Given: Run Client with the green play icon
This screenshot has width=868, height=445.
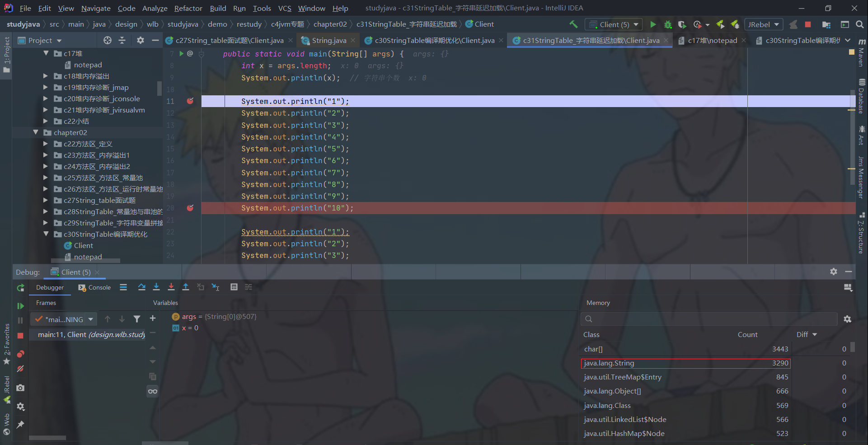Looking at the screenshot, I should tap(653, 24).
